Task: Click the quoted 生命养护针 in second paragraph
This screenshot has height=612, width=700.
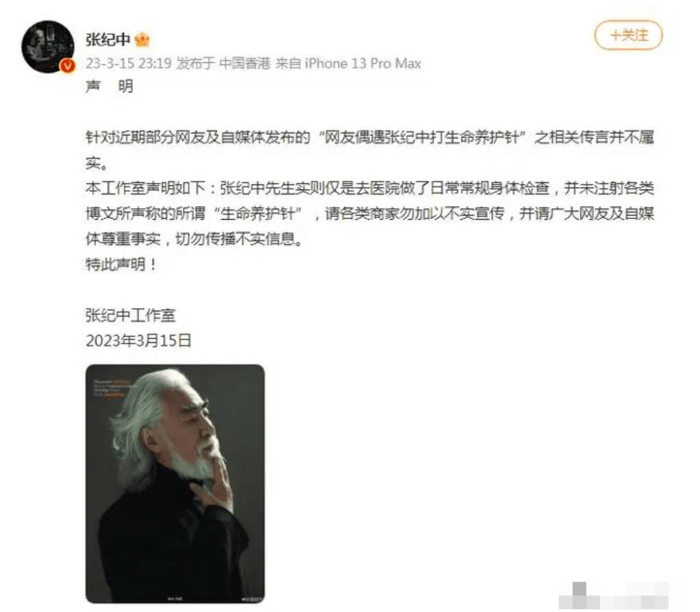Action: (258, 214)
